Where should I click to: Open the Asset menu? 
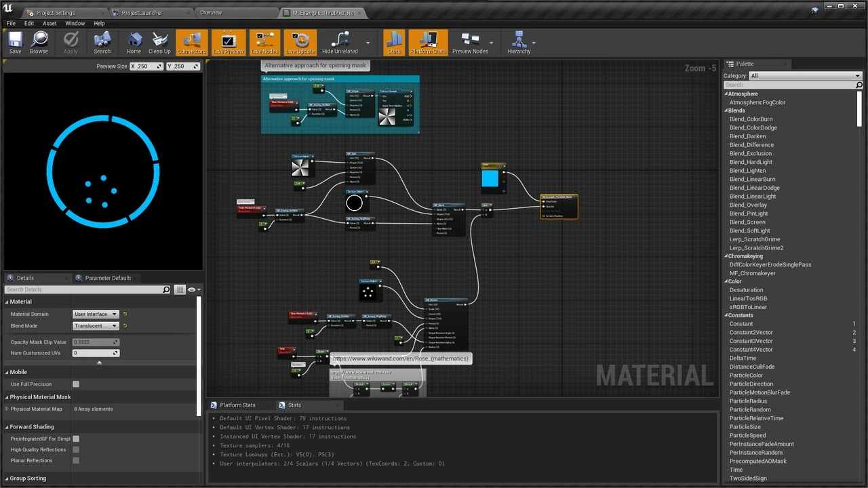pyautogui.click(x=50, y=23)
